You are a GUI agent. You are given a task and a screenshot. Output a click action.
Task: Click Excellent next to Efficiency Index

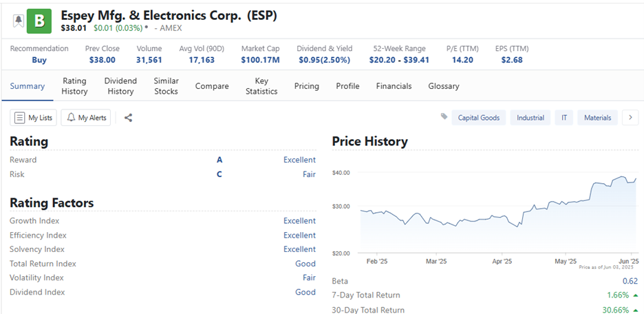point(299,235)
